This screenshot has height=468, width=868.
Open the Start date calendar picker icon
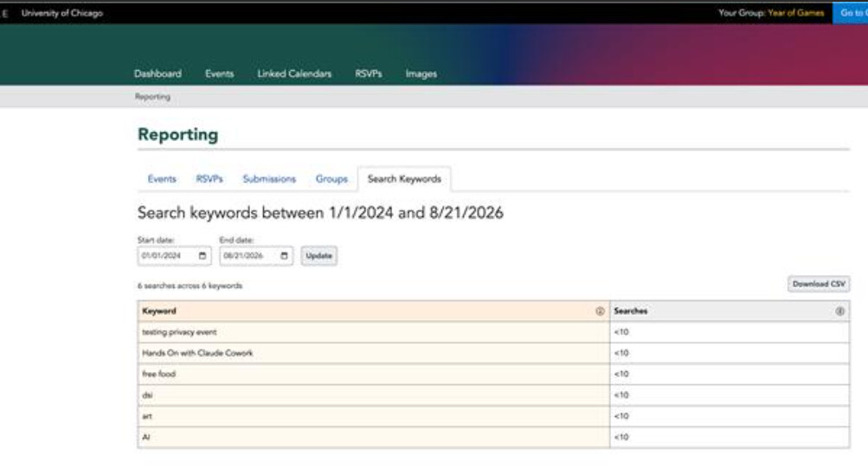tap(202, 255)
